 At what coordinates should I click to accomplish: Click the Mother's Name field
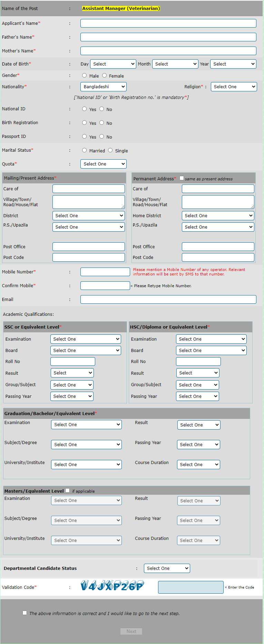pos(168,51)
